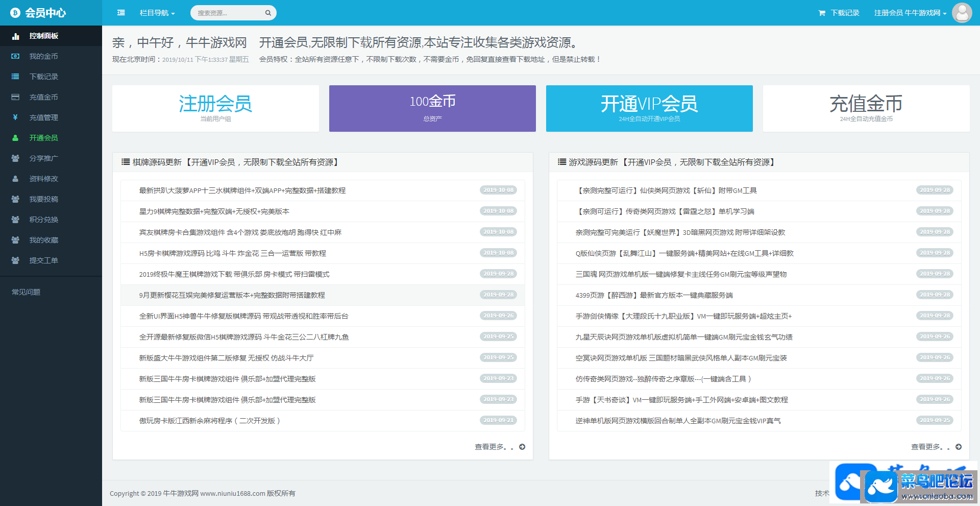Click the 积分兑换 group icon

pos(15,220)
